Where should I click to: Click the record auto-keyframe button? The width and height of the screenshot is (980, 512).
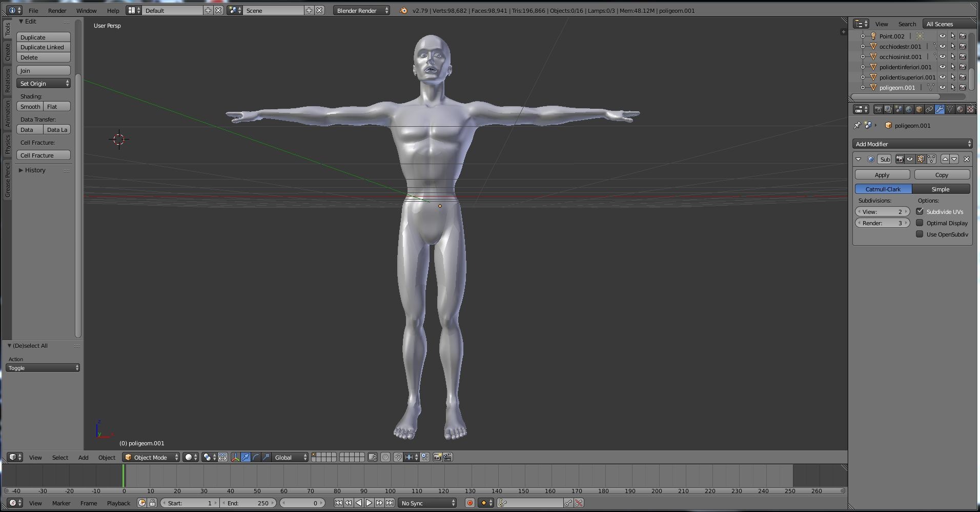coord(469,503)
